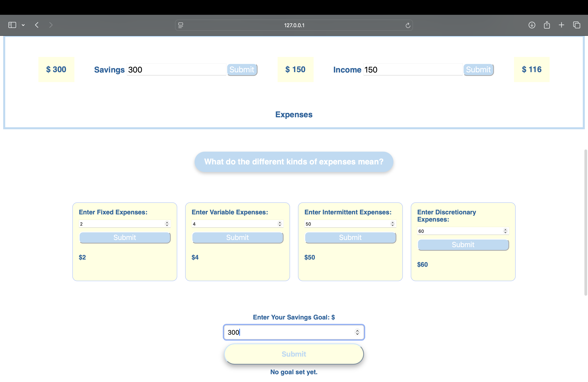Adjust Fixed Expenses stepper arrows
The image size is (588, 382).
coord(167,224)
